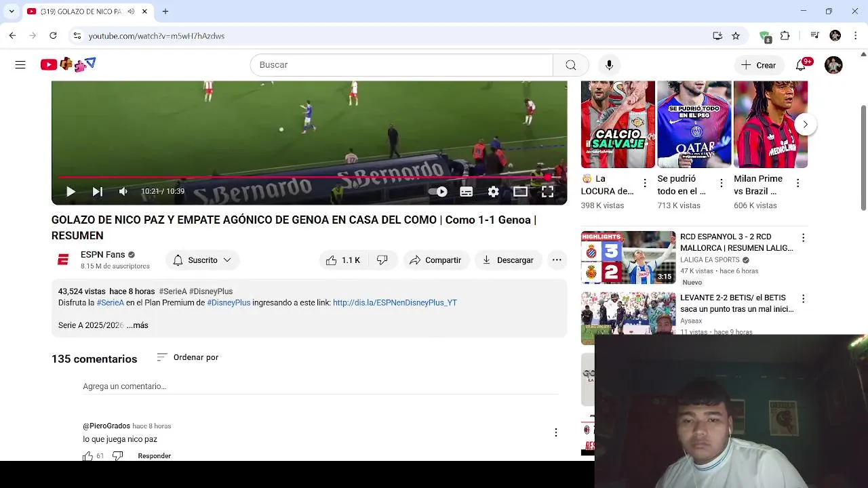Open the RCD Espanyol 3-2 Mallorca thumbnail
This screenshot has width=868, height=488.
(629, 258)
